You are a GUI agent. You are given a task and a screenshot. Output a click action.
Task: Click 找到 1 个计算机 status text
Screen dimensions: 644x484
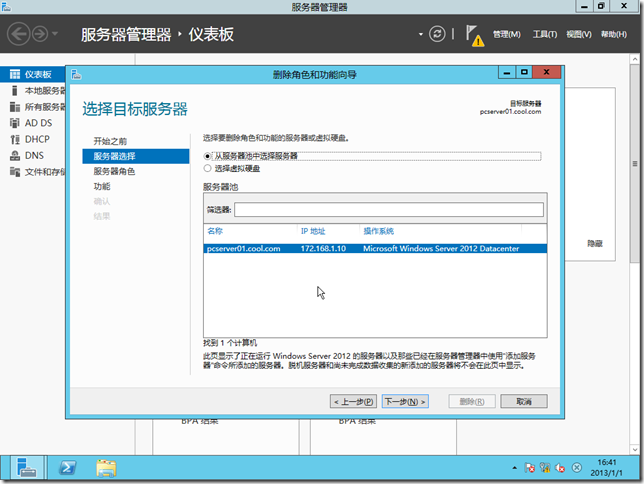pos(230,343)
